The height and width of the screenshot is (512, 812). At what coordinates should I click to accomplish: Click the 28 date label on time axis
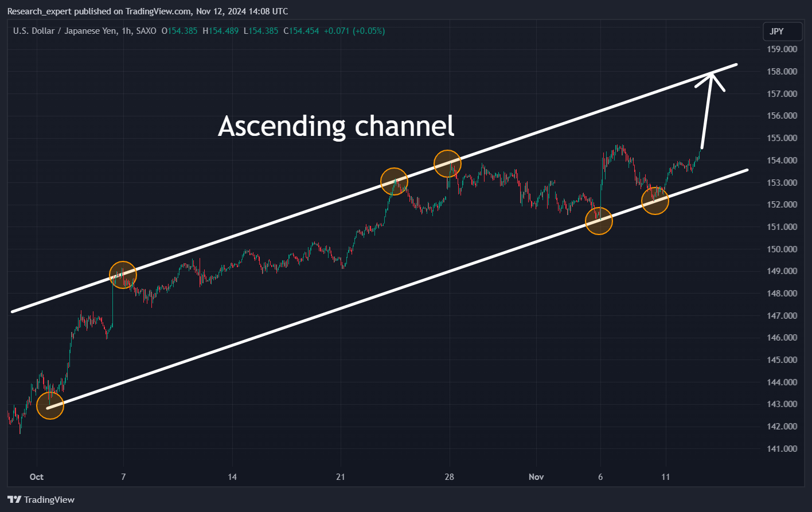449,477
